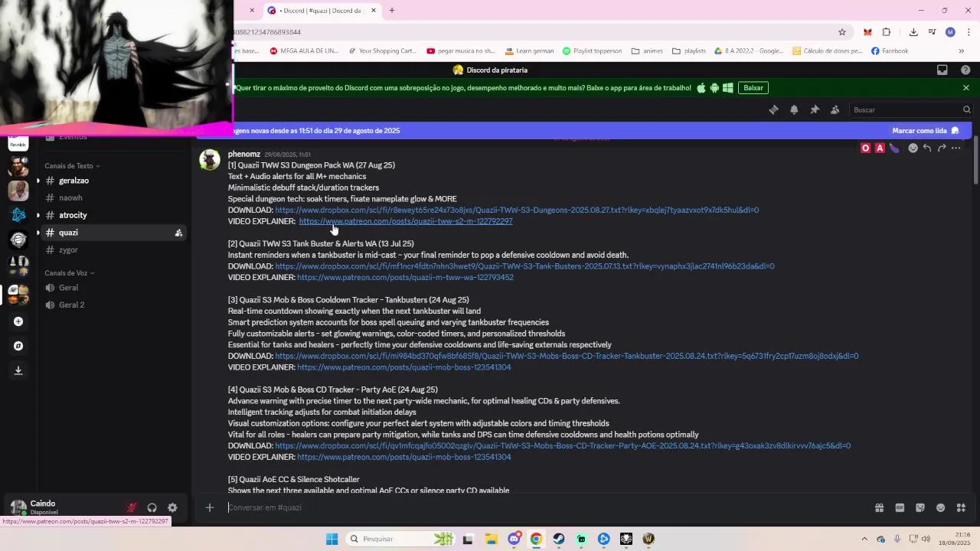Open Dropbox link for Quazii-TWW-S3-Tank-Busters
This screenshot has height=551, width=980.
click(x=524, y=266)
